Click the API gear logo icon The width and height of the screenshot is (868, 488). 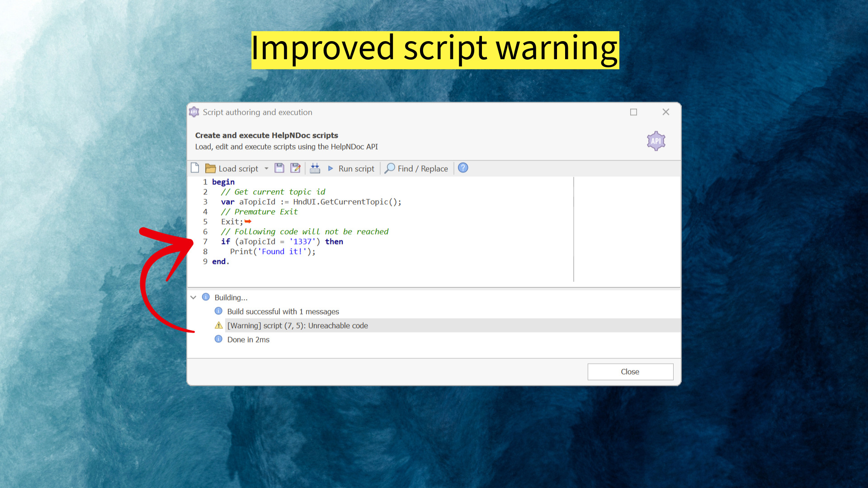(x=656, y=141)
